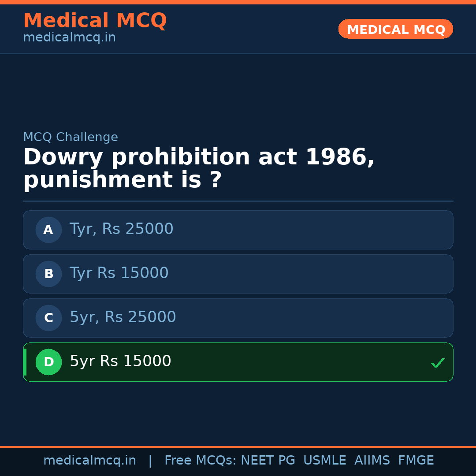Screen dimensions: 476x476
Task: Expand the MCQ Challenge section
Action: click(x=71, y=137)
